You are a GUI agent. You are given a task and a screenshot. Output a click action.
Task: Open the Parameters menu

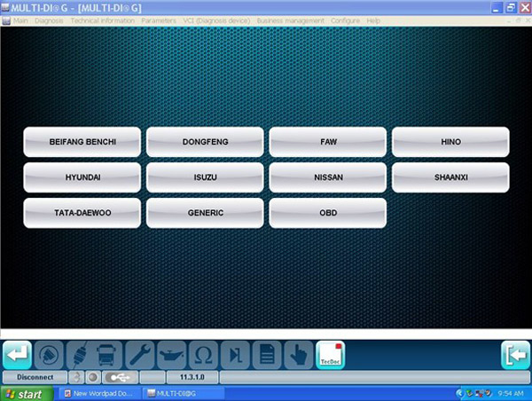pos(159,20)
